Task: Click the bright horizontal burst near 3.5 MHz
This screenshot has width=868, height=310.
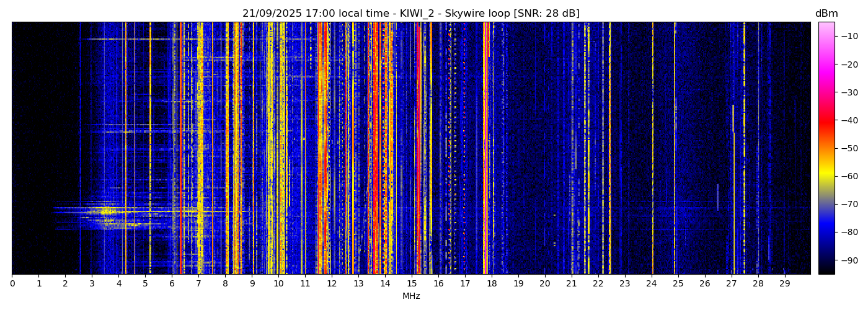Action: [107, 212]
